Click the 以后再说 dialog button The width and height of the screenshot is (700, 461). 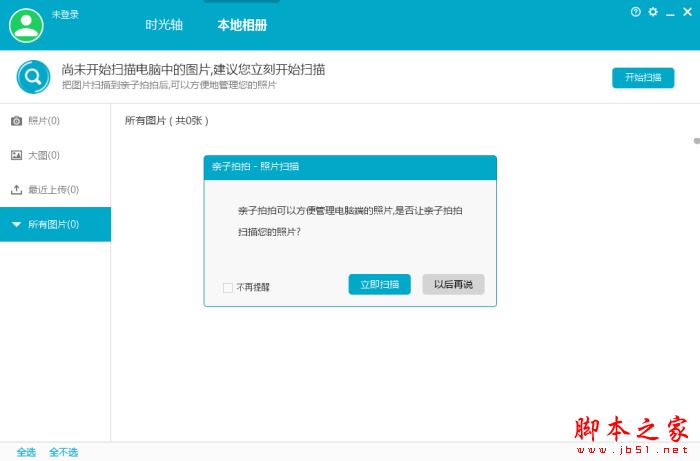pos(453,284)
